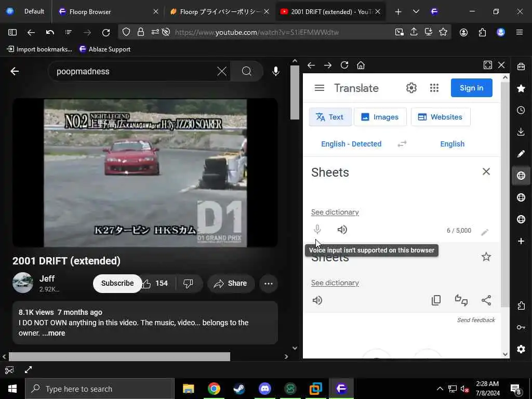Run YouTube search magnifier button
Image resolution: width=532 pixels, height=399 pixels.
click(247, 71)
